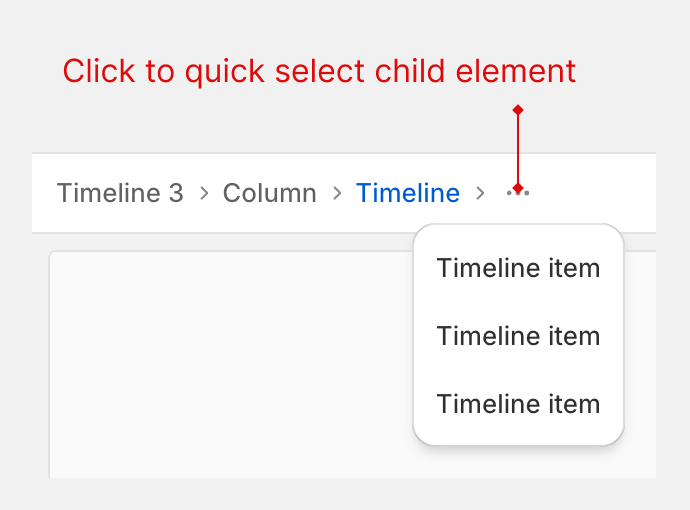Viewport: 690px width, 510px height.
Task: Click popup menu padding below last item
Action: coord(518,434)
